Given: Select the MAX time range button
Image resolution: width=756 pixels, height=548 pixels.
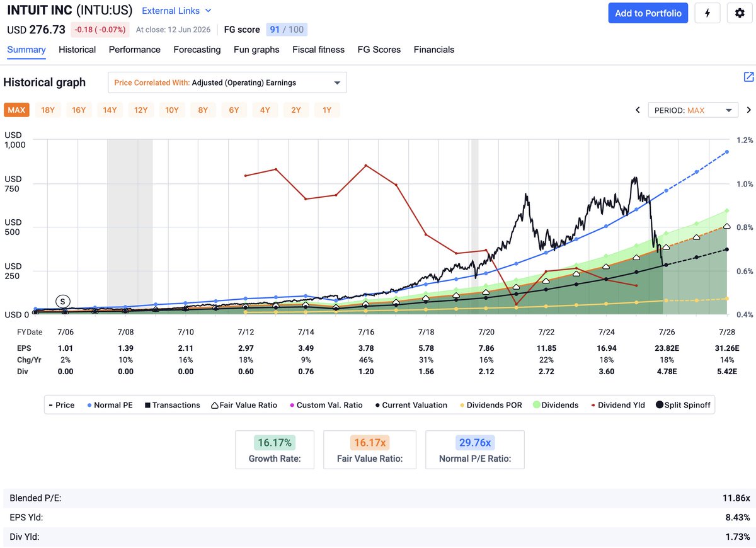Looking at the screenshot, I should click(16, 110).
